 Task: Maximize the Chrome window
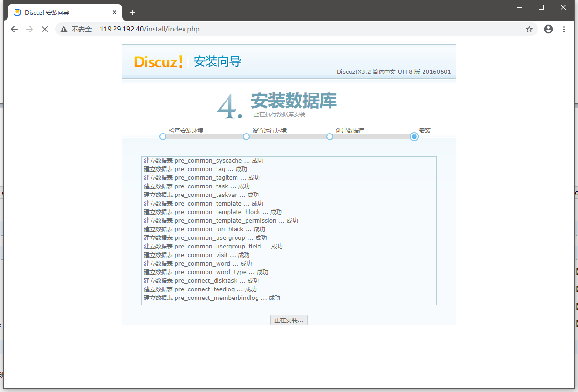point(541,7)
